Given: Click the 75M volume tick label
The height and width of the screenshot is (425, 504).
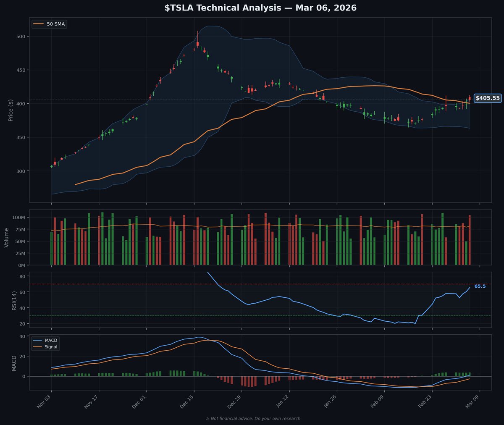Looking at the screenshot, I should [21, 229].
